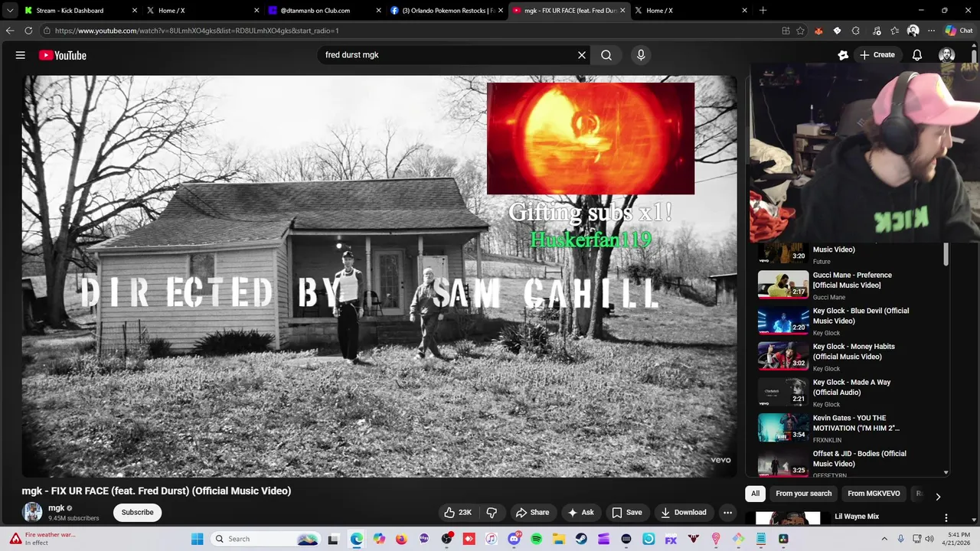
Task: Download the mgk video
Action: 684,513
